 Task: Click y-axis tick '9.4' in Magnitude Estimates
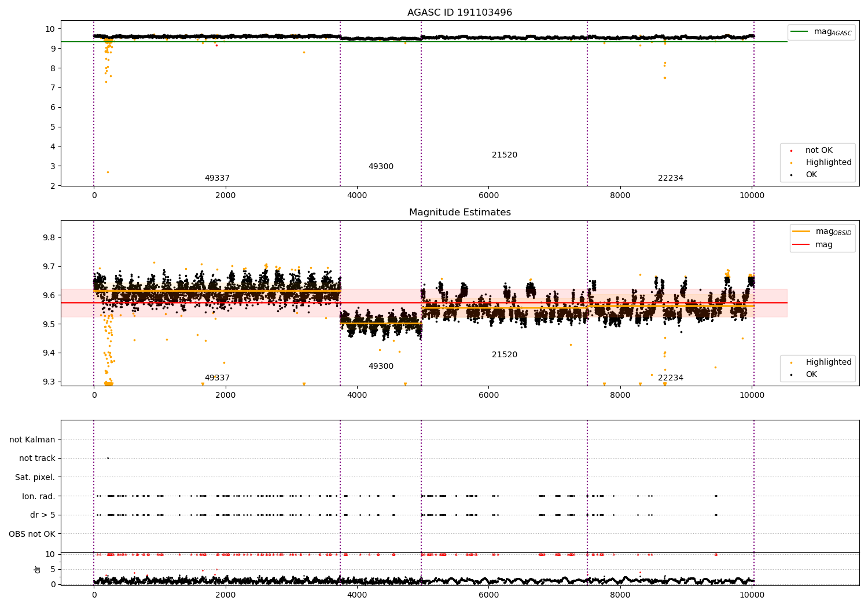(x=49, y=353)
